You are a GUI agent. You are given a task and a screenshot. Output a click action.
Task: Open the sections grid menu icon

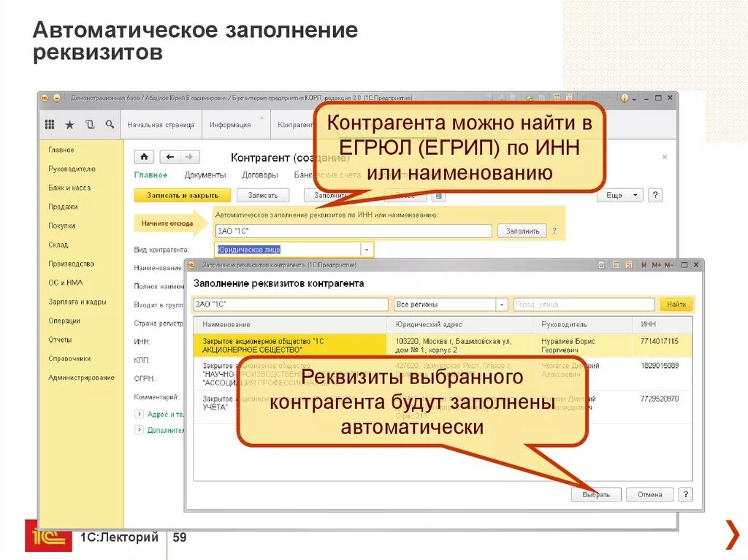50,125
